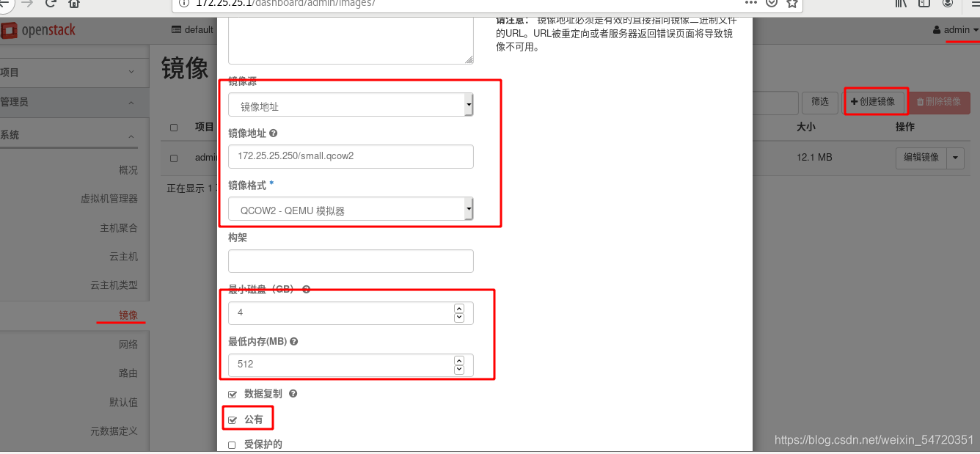Screen dimensions: 980x454
Task: Uncheck the 公有 checkbox
Action: [233, 420]
